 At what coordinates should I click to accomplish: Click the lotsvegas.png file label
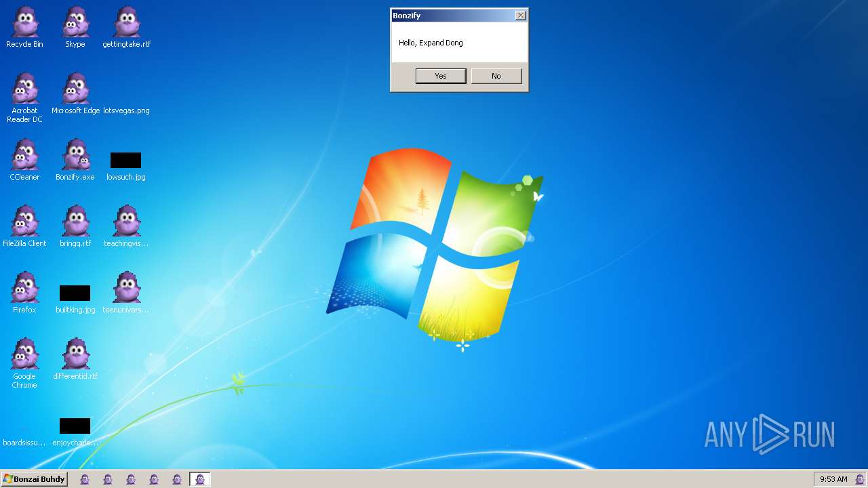[x=126, y=110]
